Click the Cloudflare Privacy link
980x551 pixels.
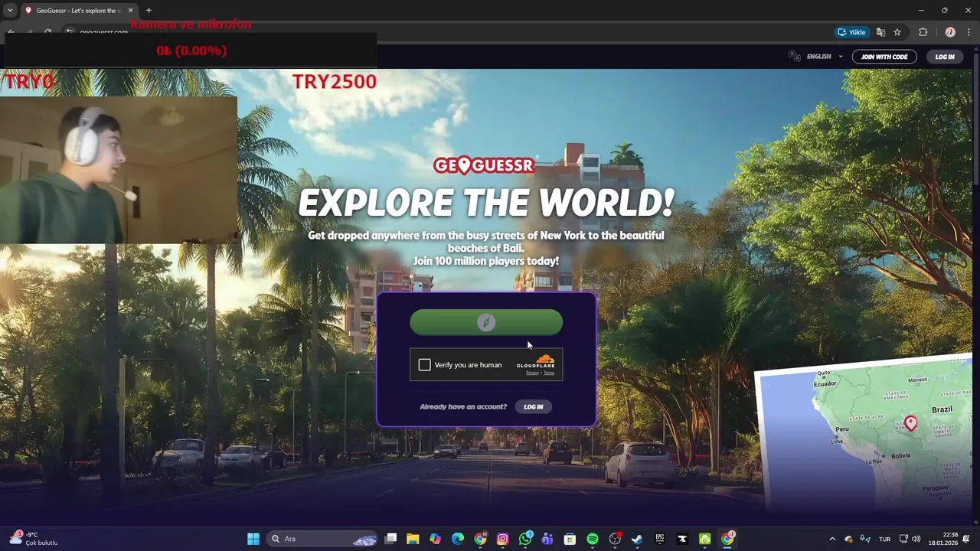point(532,373)
